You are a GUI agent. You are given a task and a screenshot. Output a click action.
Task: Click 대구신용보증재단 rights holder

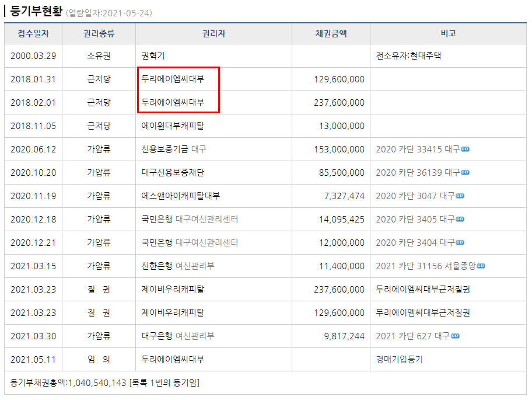173,172
